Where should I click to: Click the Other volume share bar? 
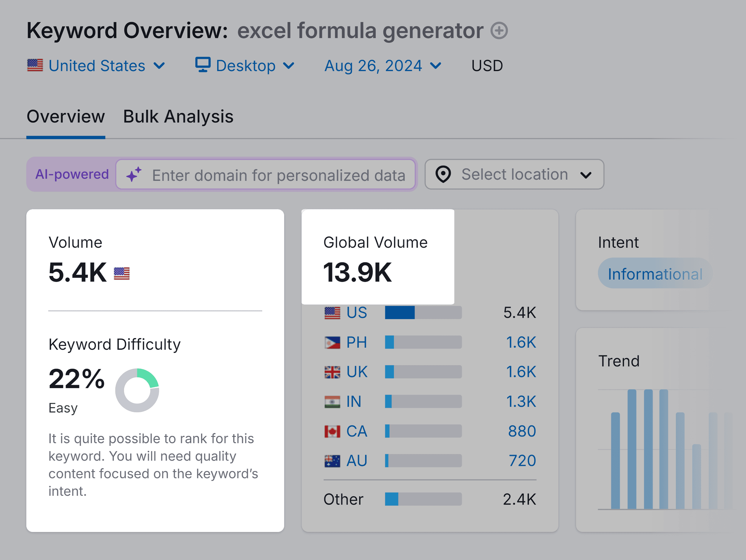tap(423, 499)
